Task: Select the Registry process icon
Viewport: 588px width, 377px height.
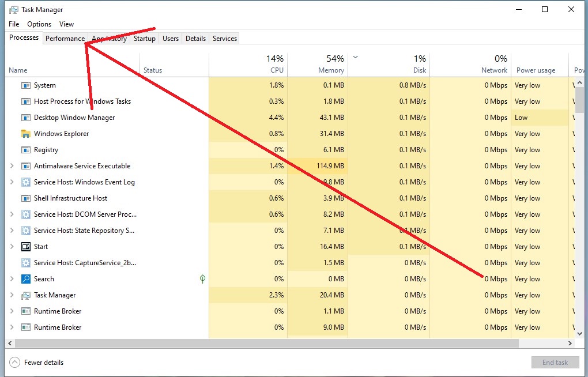Action: (25, 150)
